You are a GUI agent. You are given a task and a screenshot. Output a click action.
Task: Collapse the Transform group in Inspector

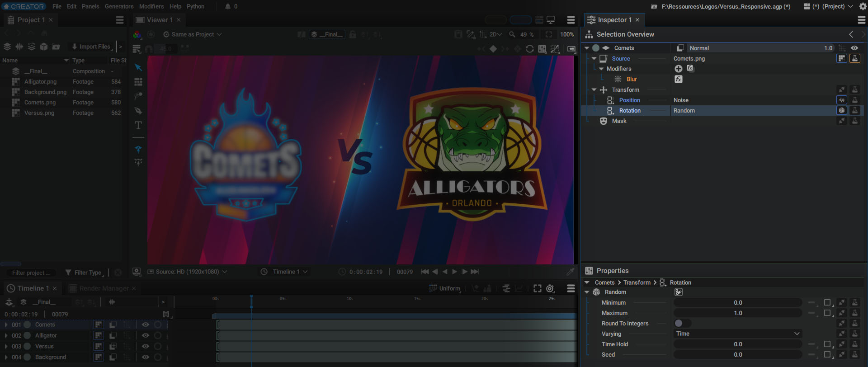tap(594, 89)
